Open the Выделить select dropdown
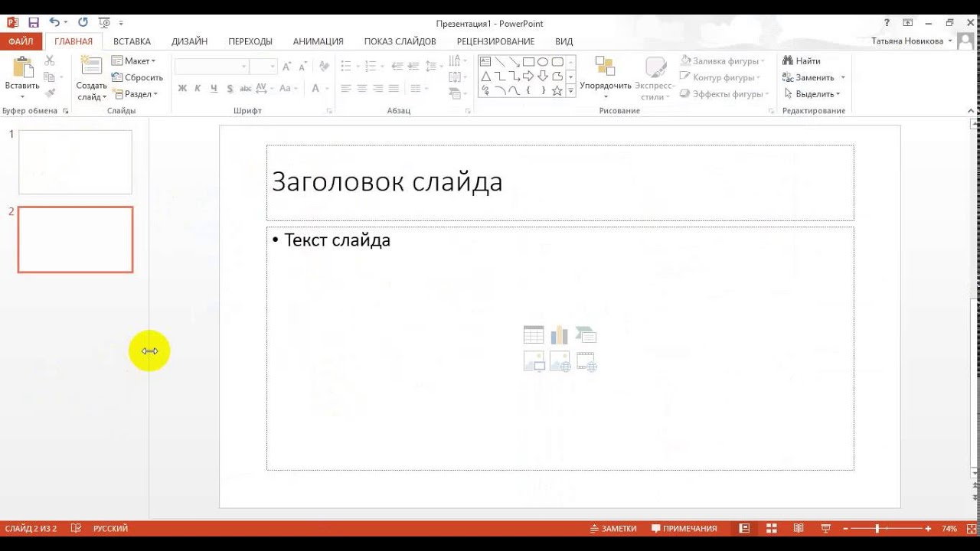Viewport: 980px width, 551px height. (812, 94)
